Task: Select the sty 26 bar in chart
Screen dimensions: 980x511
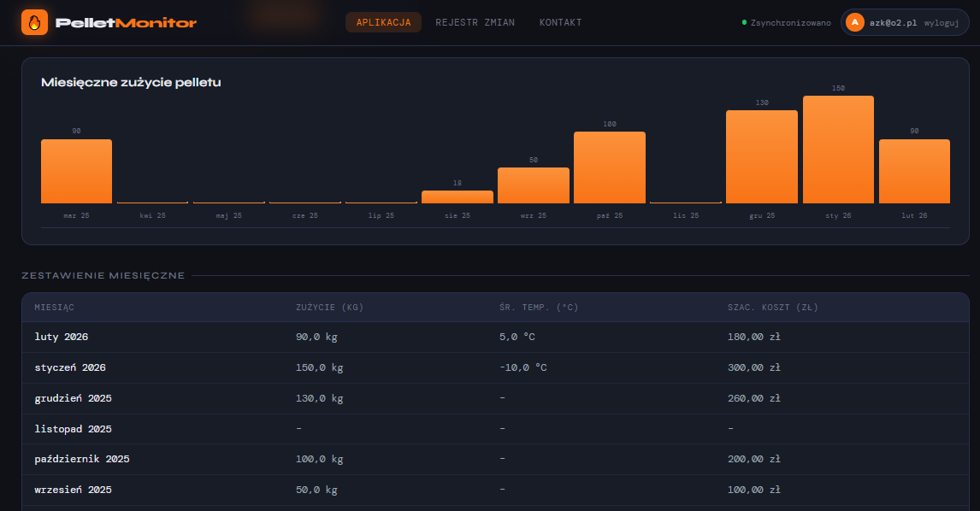Action: pos(838,150)
